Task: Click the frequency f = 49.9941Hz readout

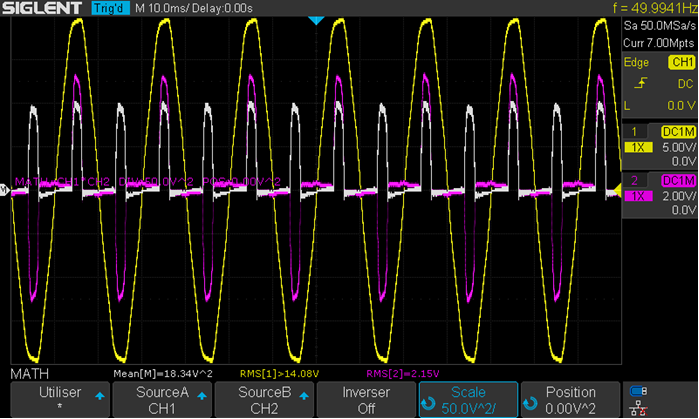Action: point(655,8)
